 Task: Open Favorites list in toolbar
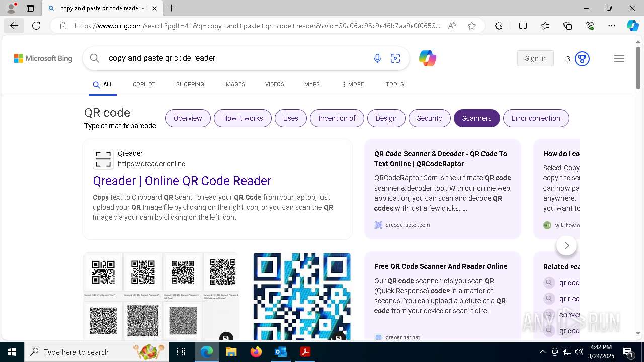tap(545, 26)
